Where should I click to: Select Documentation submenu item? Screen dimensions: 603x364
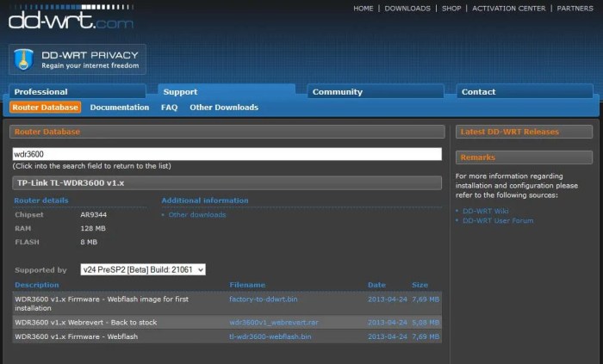pyautogui.click(x=120, y=107)
